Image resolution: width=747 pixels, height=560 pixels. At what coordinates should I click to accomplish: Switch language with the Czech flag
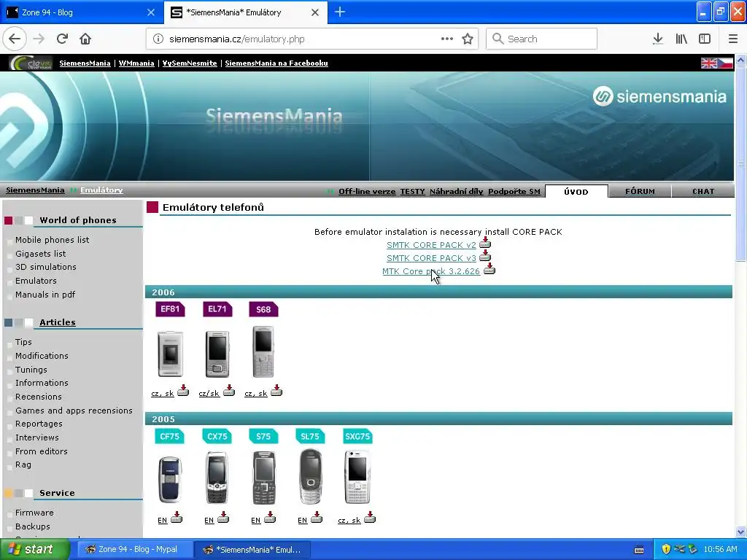tap(725, 63)
